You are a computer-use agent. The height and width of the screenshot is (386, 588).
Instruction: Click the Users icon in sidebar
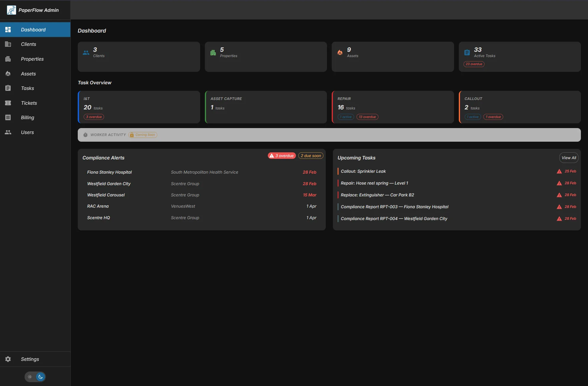coord(8,132)
